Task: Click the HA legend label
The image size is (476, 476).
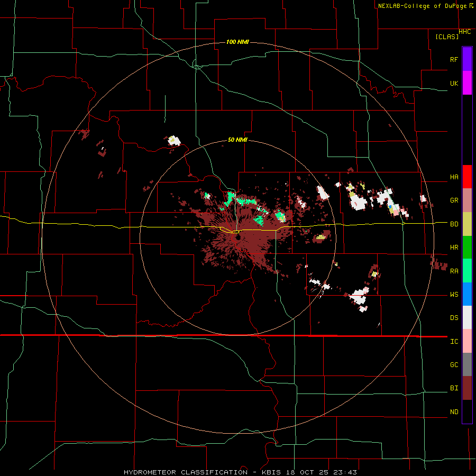Action: (x=454, y=177)
